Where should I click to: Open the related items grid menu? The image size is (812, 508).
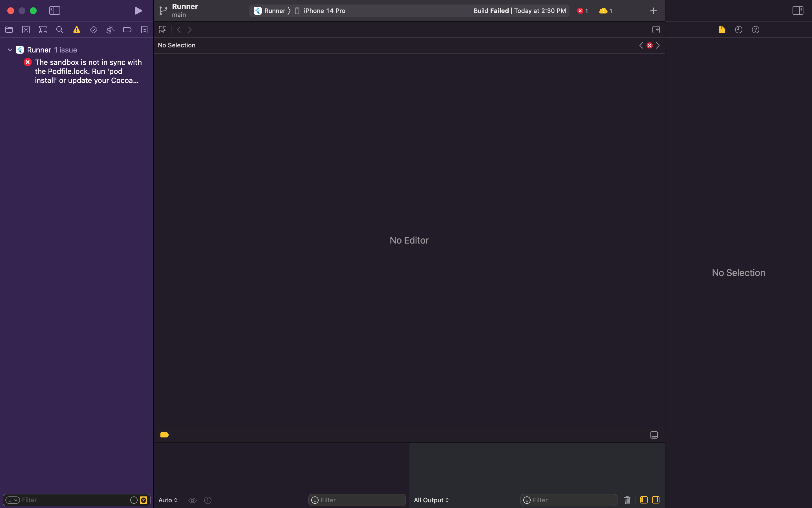pyautogui.click(x=163, y=30)
